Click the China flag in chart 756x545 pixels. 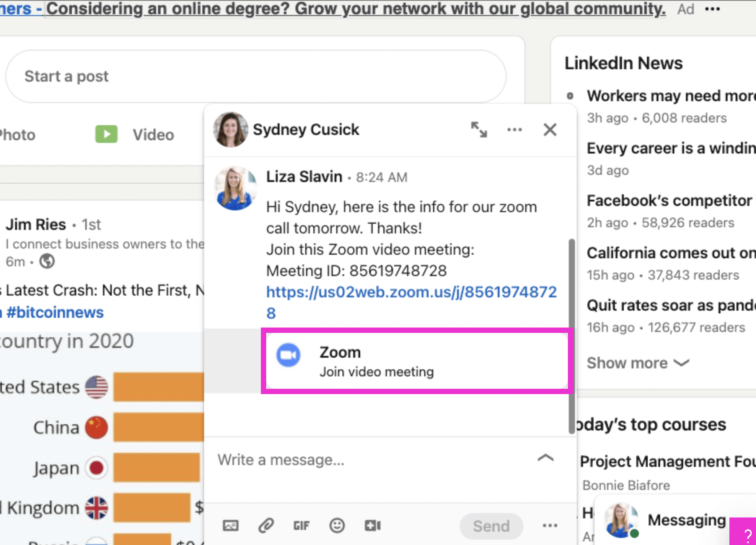[x=96, y=427]
